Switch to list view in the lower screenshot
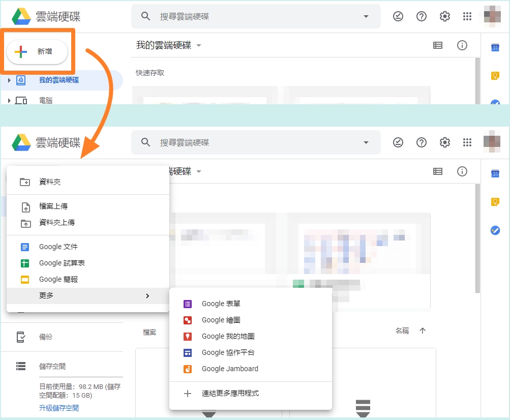This screenshot has width=510, height=420. [x=437, y=171]
